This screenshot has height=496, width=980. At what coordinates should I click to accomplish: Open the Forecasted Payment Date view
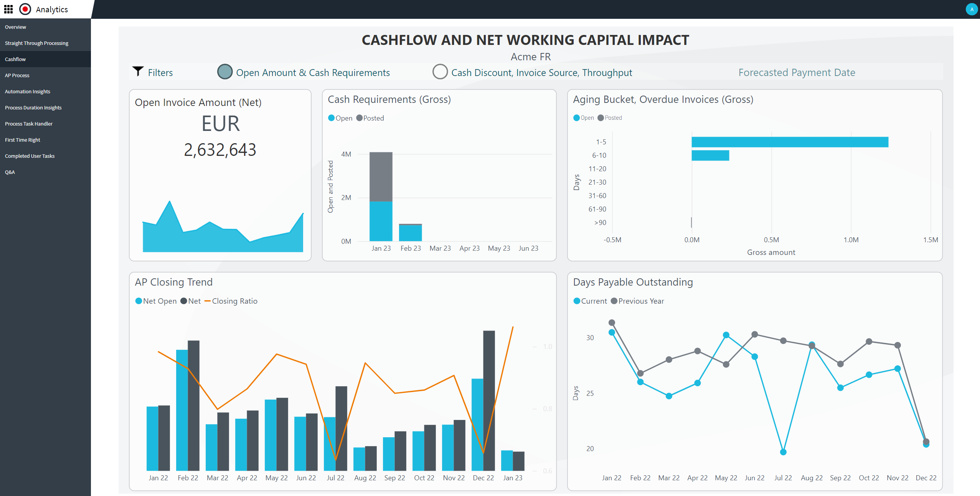coord(797,72)
